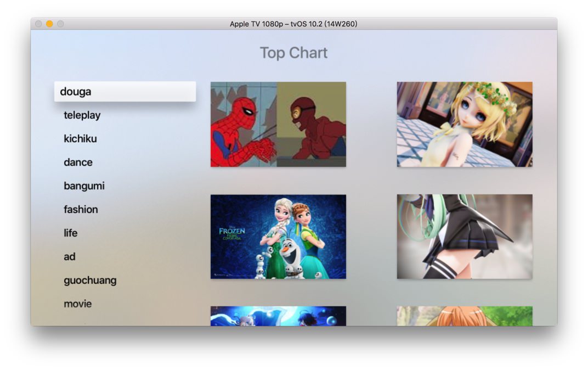Select the ad category
Image resolution: width=588 pixels, height=370 pixels.
(x=69, y=257)
